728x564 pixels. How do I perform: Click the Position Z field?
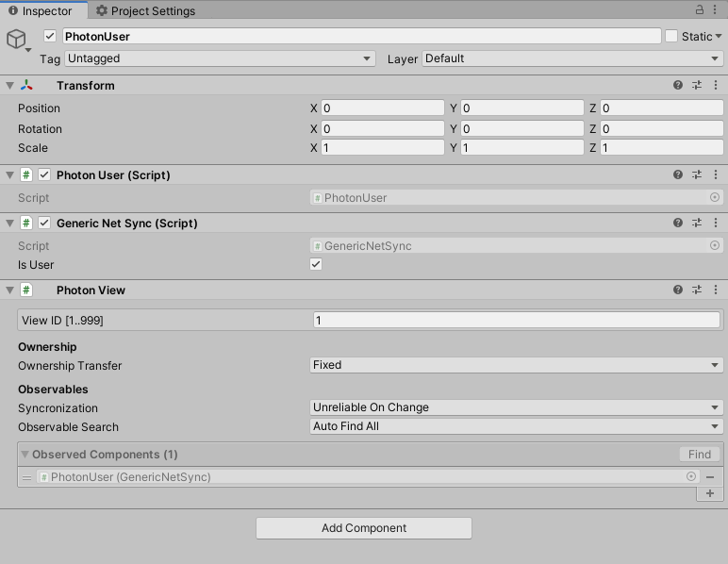662,108
